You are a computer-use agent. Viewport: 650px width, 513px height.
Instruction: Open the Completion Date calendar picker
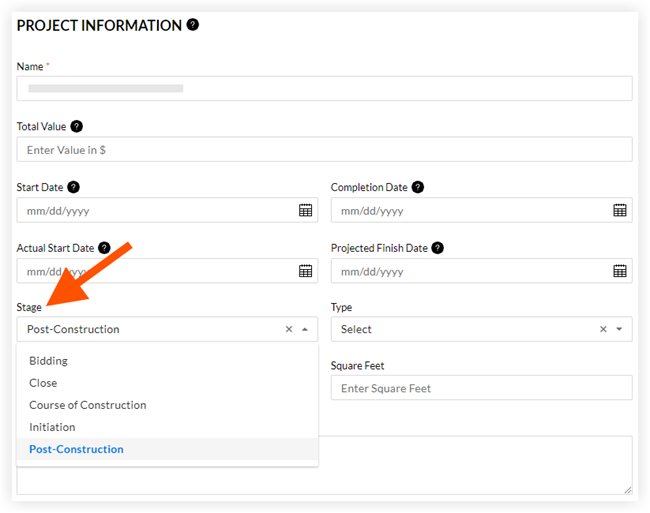point(619,211)
